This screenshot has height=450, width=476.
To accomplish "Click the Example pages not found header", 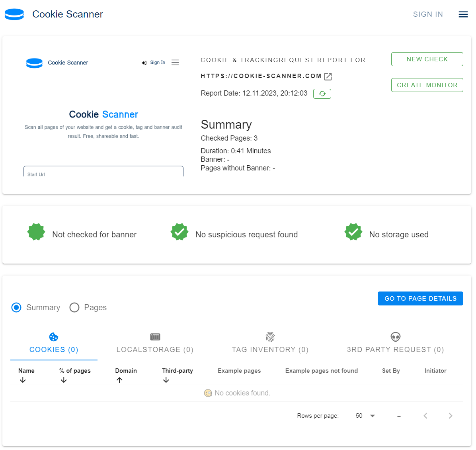I will (322, 371).
